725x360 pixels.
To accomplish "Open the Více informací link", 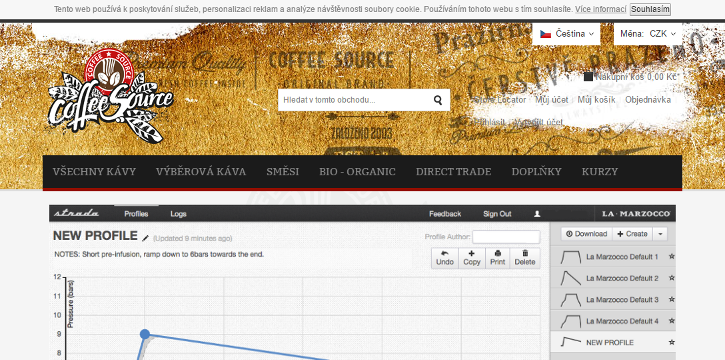I will point(601,9).
